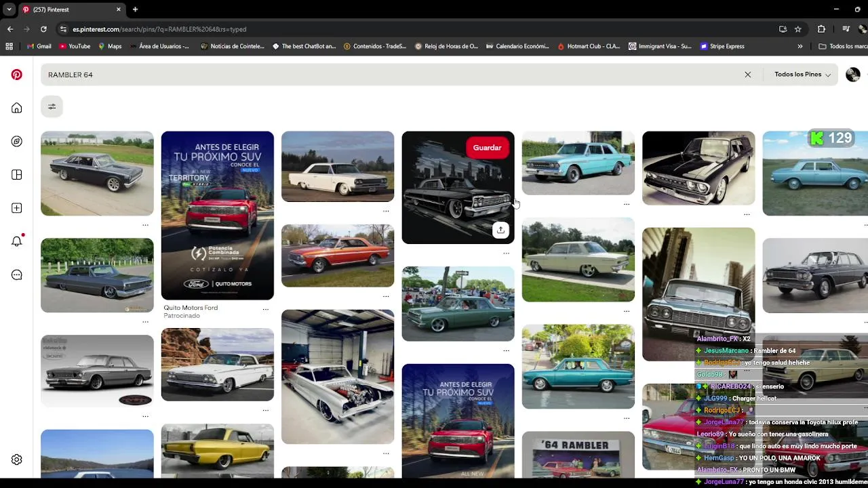Viewport: 868px width, 488px height.
Task: Open search filters slider icon
Action: pyautogui.click(x=52, y=106)
